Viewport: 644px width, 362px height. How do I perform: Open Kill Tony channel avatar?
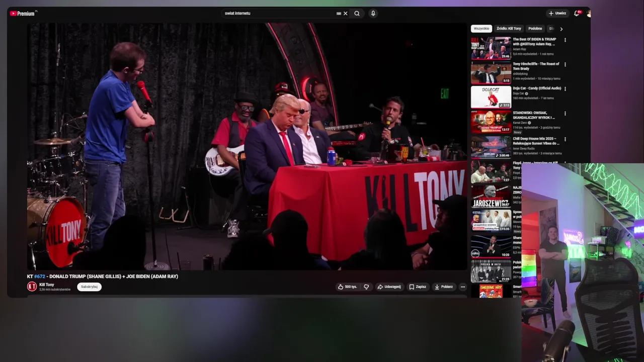click(32, 287)
